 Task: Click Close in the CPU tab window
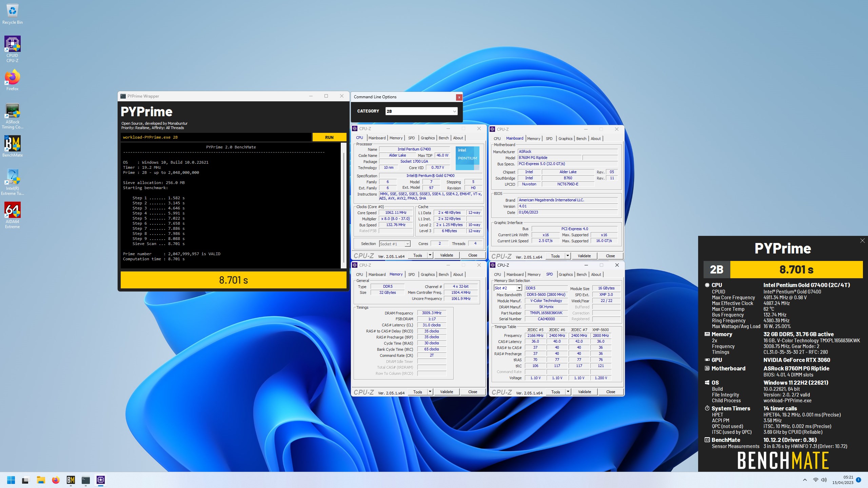(x=473, y=256)
